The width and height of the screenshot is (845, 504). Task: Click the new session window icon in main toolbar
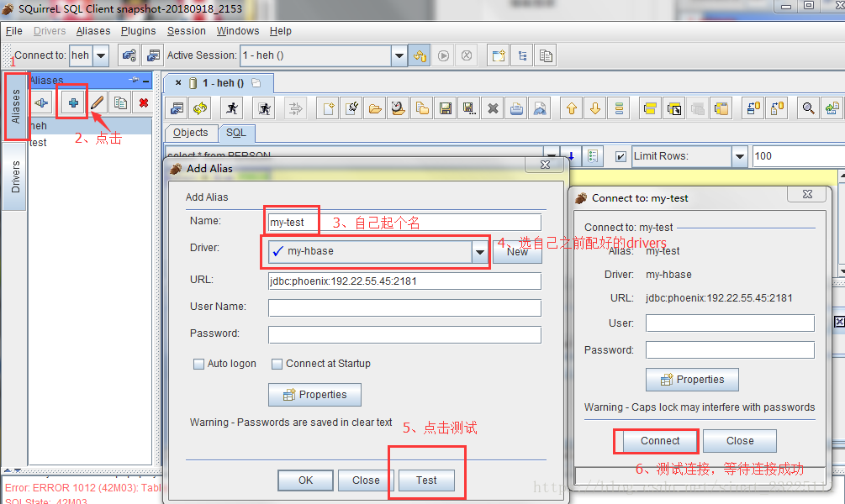click(x=498, y=55)
